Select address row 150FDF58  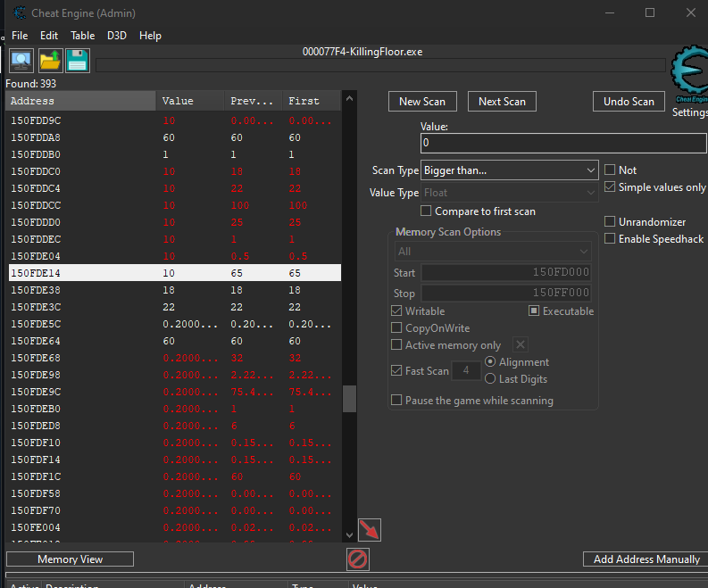[175, 493]
